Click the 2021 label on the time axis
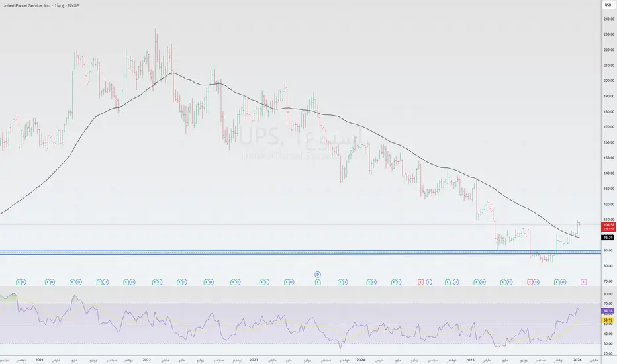Screen dimensions: 617x364 pyautogui.click(x=39, y=359)
